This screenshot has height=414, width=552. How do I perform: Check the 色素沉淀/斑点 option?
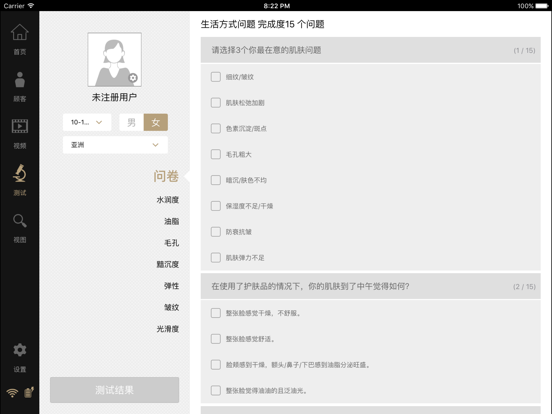tap(216, 128)
